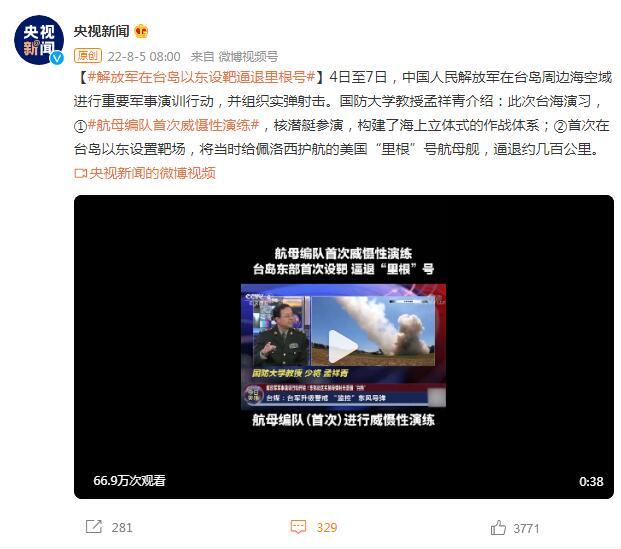Click the 66.9万次观看 view count label

coord(130,480)
